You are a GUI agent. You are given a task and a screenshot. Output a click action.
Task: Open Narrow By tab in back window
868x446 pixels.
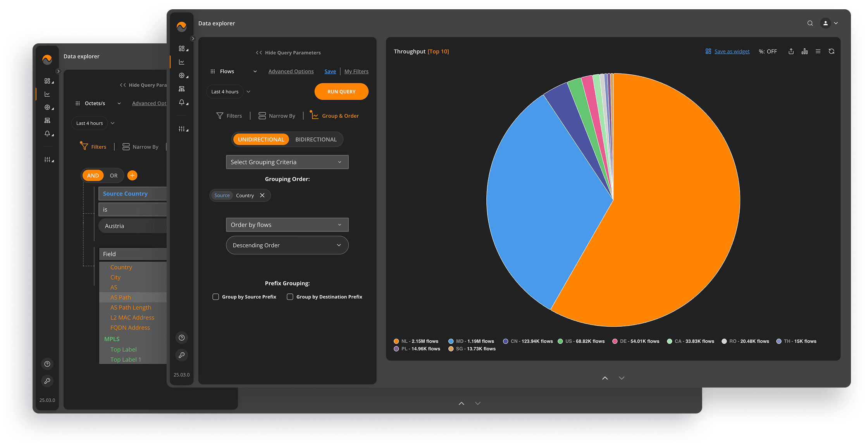(x=140, y=147)
